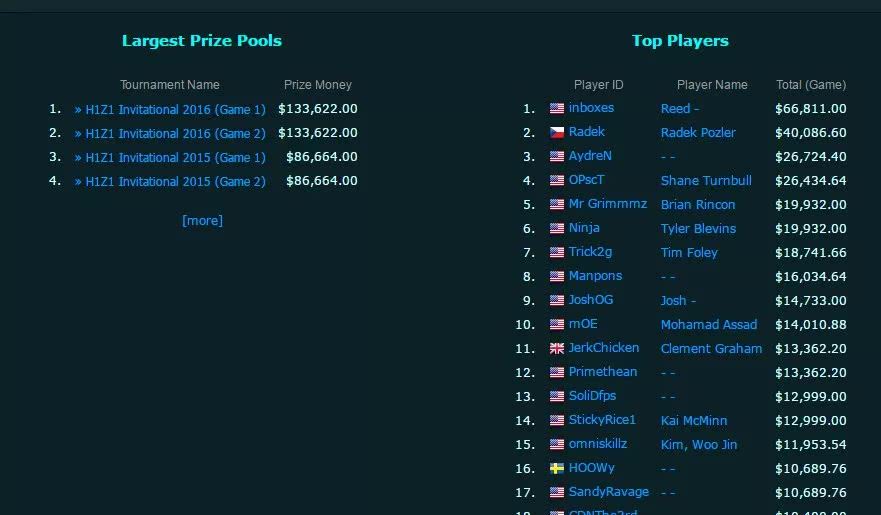This screenshot has width=881, height=515.
Task: Open the inboxes player profile
Action: (x=591, y=108)
